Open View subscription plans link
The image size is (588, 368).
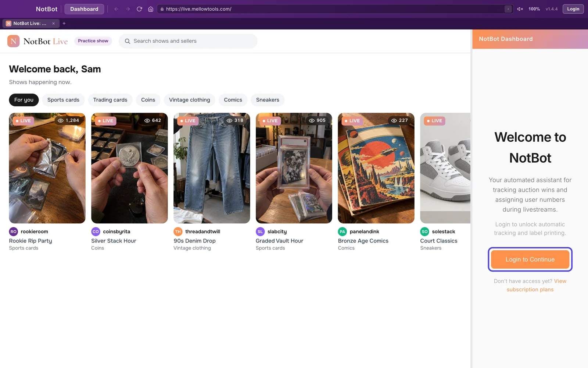tap(537, 285)
